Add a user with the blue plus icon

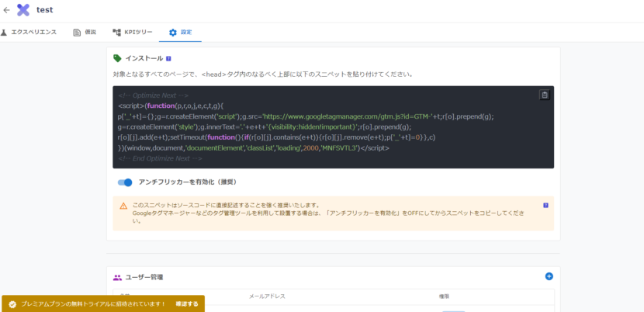[x=549, y=276]
